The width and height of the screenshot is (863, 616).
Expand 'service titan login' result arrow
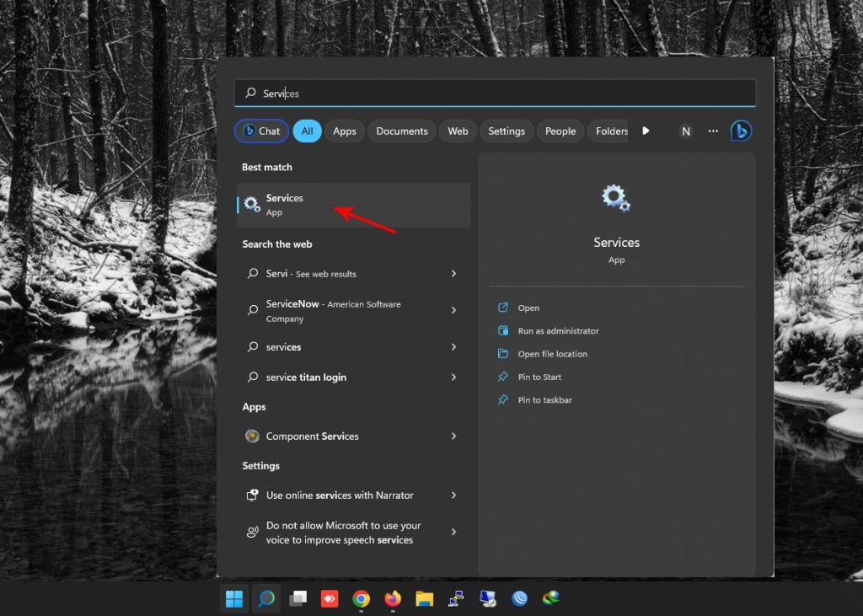point(453,378)
